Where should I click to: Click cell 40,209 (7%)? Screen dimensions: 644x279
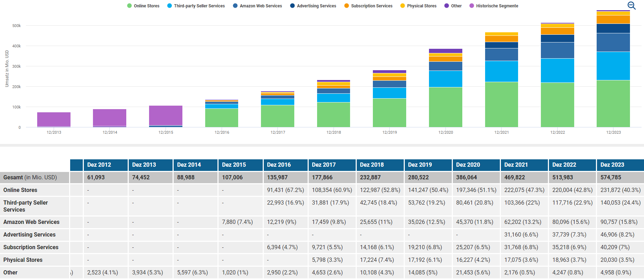(615, 247)
